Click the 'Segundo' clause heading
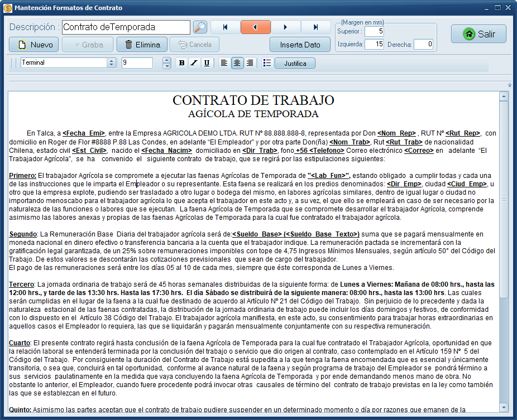The height and width of the screenshot is (420, 517). tap(23, 234)
